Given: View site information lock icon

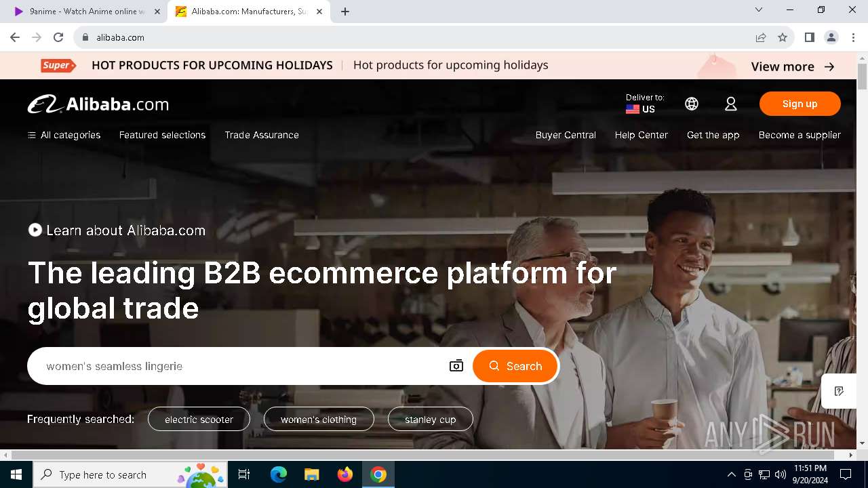Looking at the screenshot, I should (85, 37).
